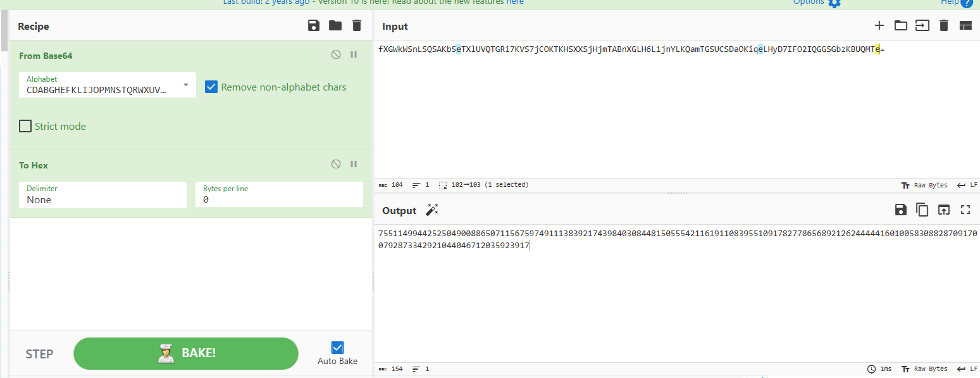
Task: Toggle the Auto Bake checkbox
Action: coord(337,348)
